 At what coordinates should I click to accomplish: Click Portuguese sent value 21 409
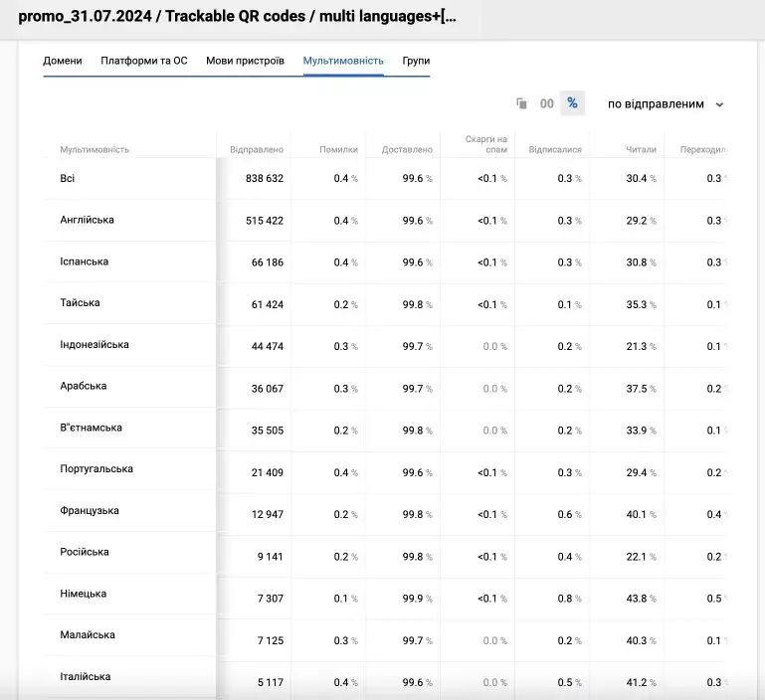(x=268, y=472)
